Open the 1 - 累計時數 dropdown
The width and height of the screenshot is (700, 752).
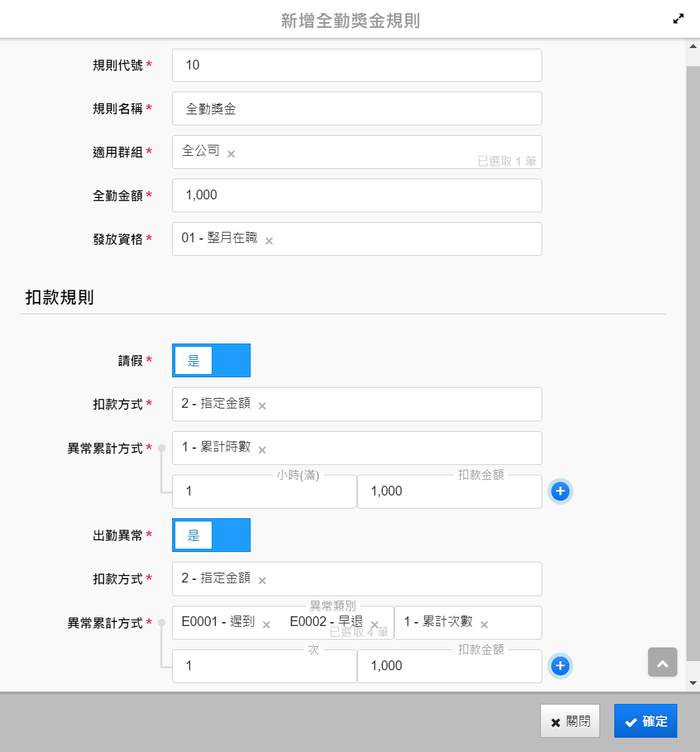pyautogui.click(x=390, y=448)
